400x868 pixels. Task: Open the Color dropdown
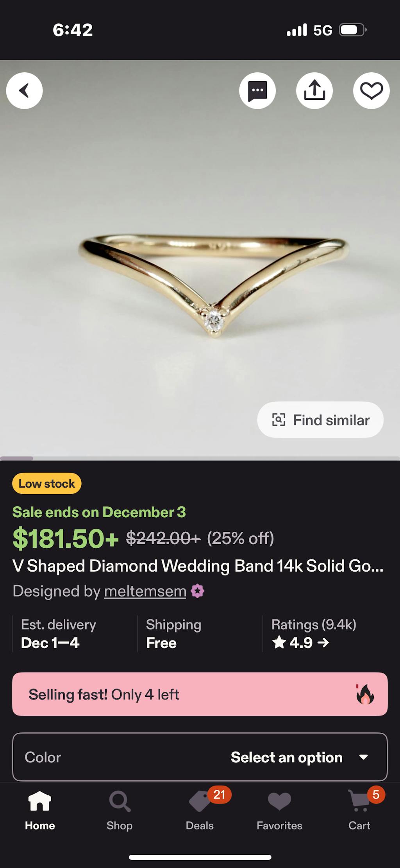click(x=200, y=757)
